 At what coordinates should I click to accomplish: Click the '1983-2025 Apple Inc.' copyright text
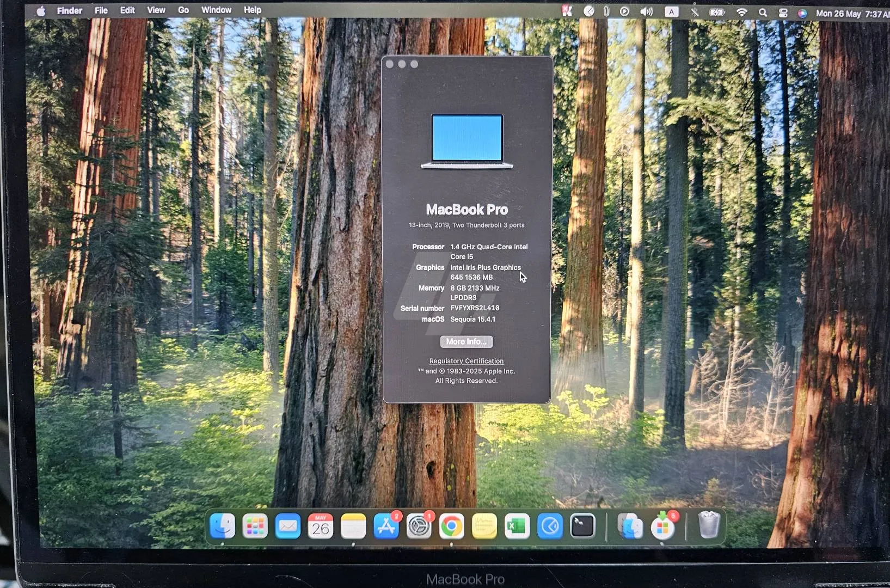click(481, 371)
